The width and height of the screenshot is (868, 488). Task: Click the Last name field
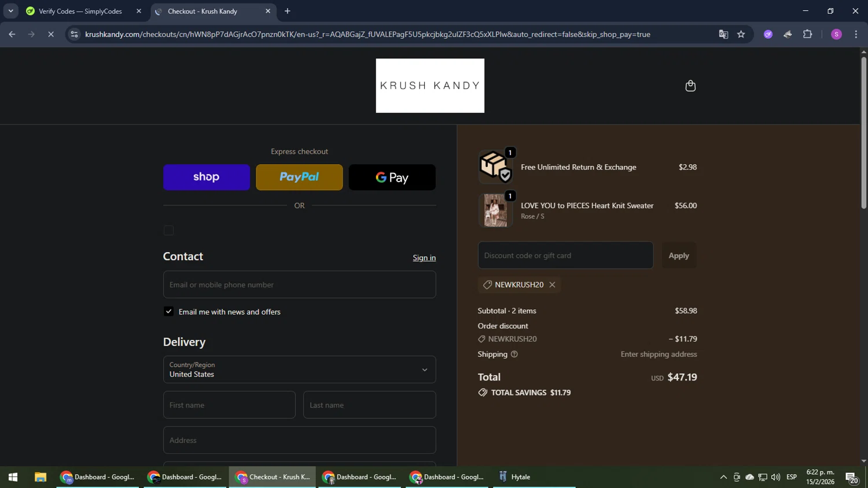pyautogui.click(x=369, y=405)
